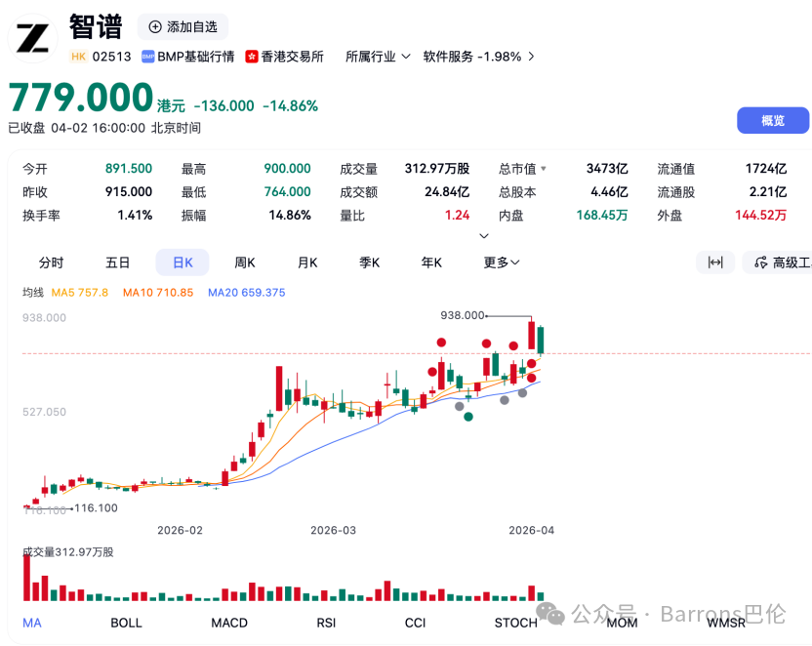Click the BMP基础行情 badge icon
This screenshot has width=812, height=646.
(x=148, y=57)
